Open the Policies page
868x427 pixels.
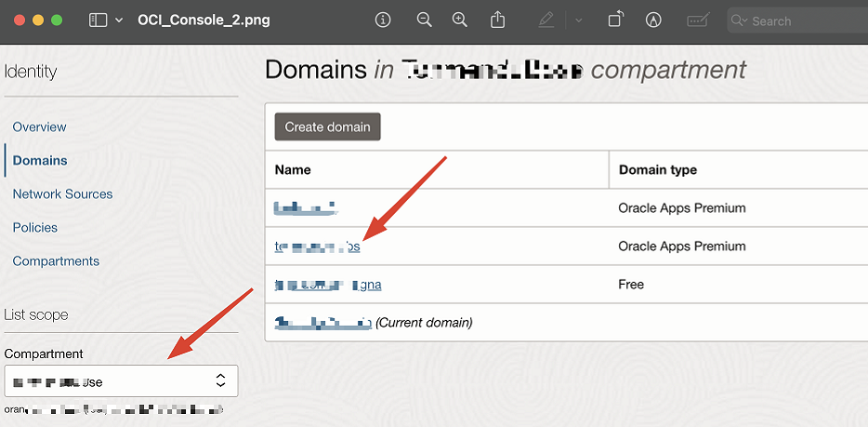pos(35,228)
